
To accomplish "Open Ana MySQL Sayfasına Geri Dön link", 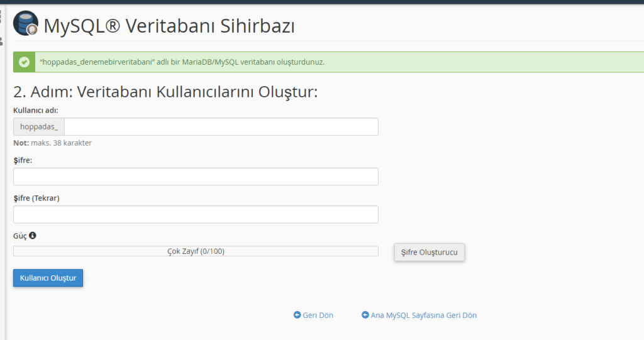I will point(423,315).
